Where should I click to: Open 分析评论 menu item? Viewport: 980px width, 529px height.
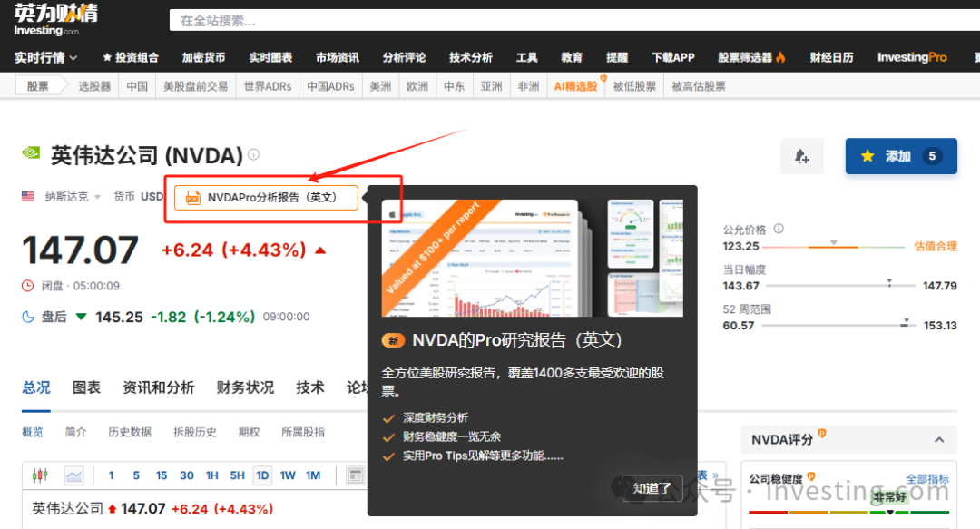[404, 57]
